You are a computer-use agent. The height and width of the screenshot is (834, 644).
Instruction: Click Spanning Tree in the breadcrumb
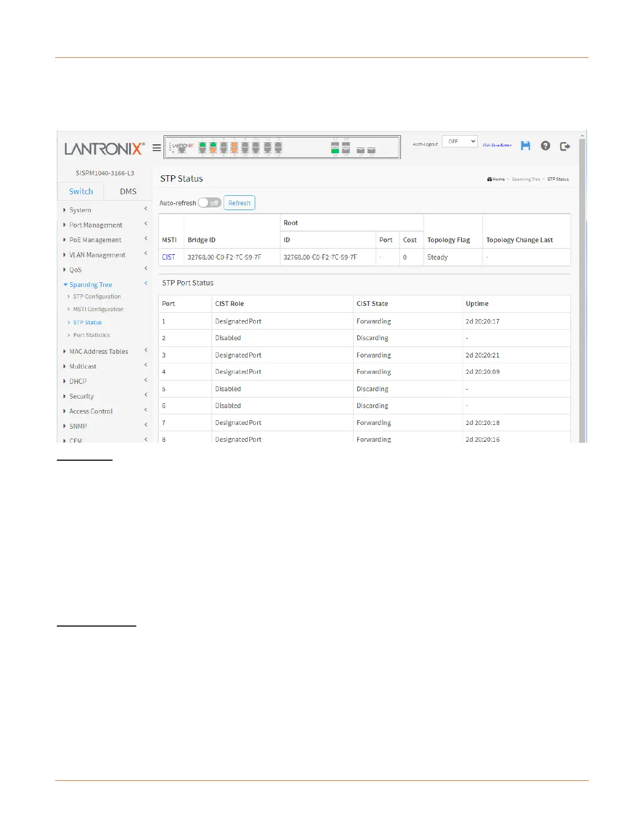(526, 179)
